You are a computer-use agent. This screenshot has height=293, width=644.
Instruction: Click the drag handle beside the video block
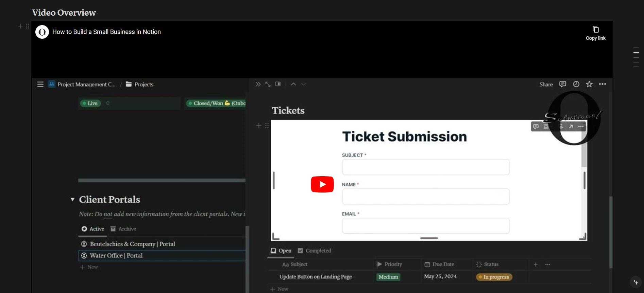[x=28, y=26]
